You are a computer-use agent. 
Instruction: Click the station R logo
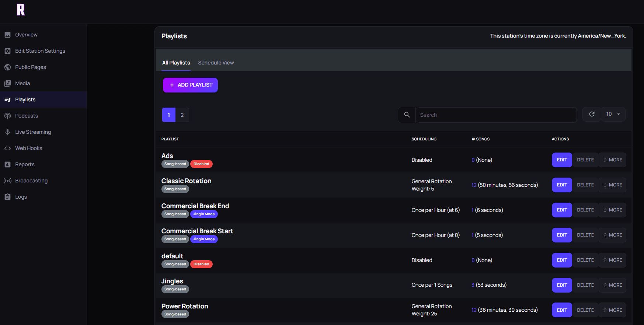pos(21,10)
